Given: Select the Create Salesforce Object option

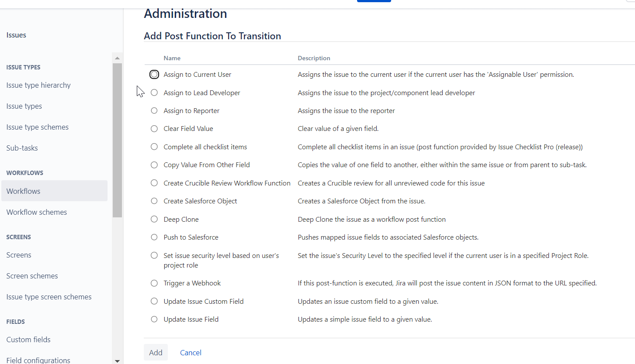Looking at the screenshot, I should pos(154,201).
